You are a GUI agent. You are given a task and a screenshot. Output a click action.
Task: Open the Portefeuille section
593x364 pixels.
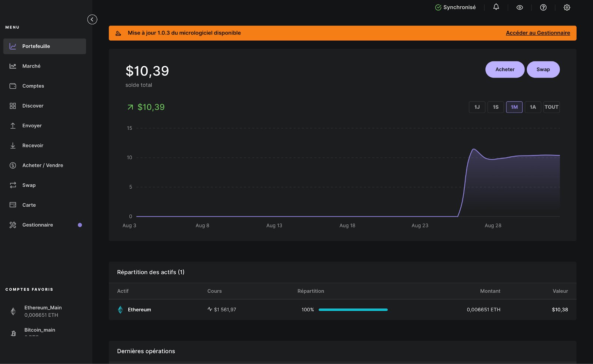coord(44,46)
